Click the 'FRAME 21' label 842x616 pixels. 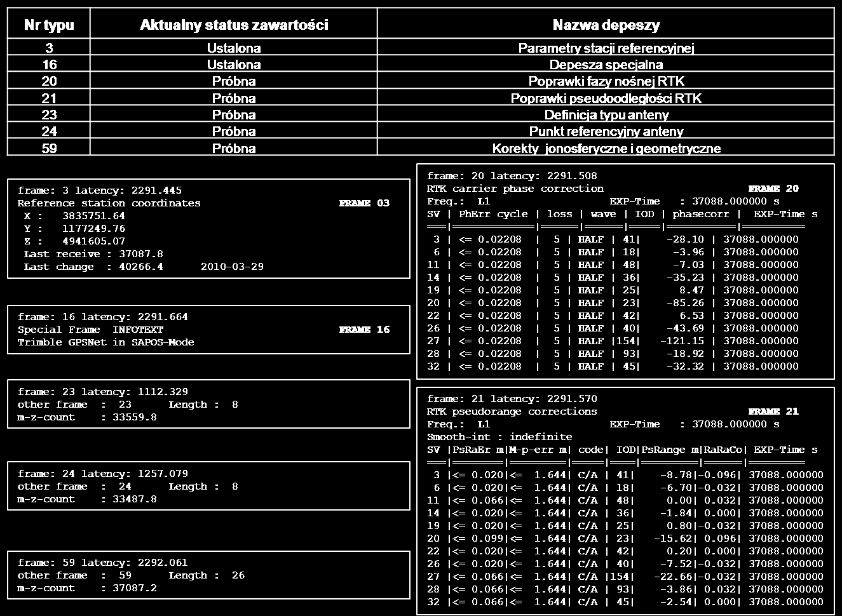[x=773, y=412]
